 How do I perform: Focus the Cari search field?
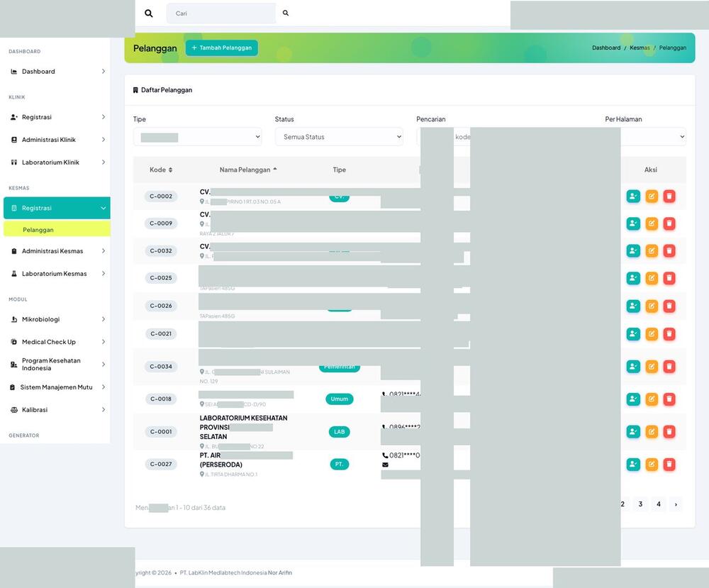(x=221, y=13)
